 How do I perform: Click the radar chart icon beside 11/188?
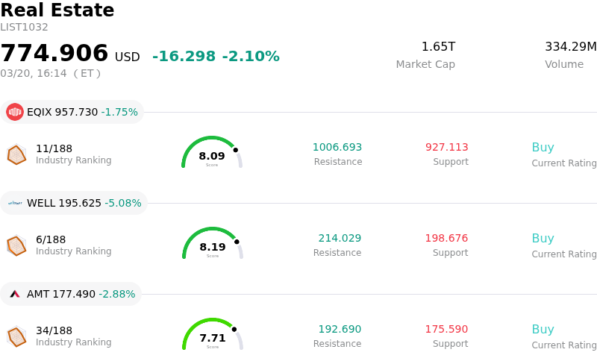tap(16, 154)
